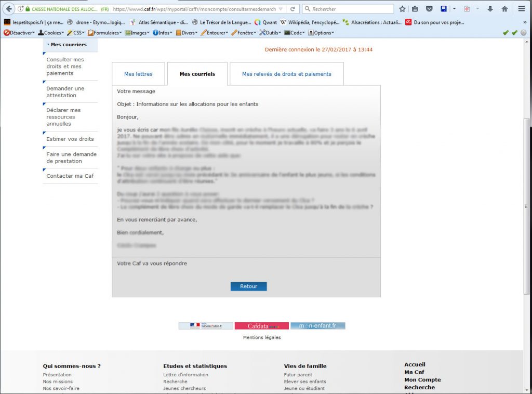Image resolution: width=532 pixels, height=394 pixels.
Task: Expand the Formulaires toolbar dropdown
Action: click(105, 33)
